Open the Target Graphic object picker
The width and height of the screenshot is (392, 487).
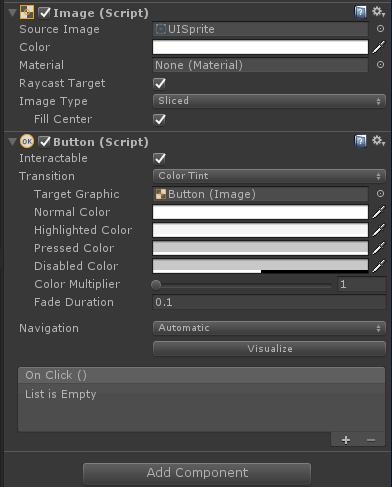(380, 194)
